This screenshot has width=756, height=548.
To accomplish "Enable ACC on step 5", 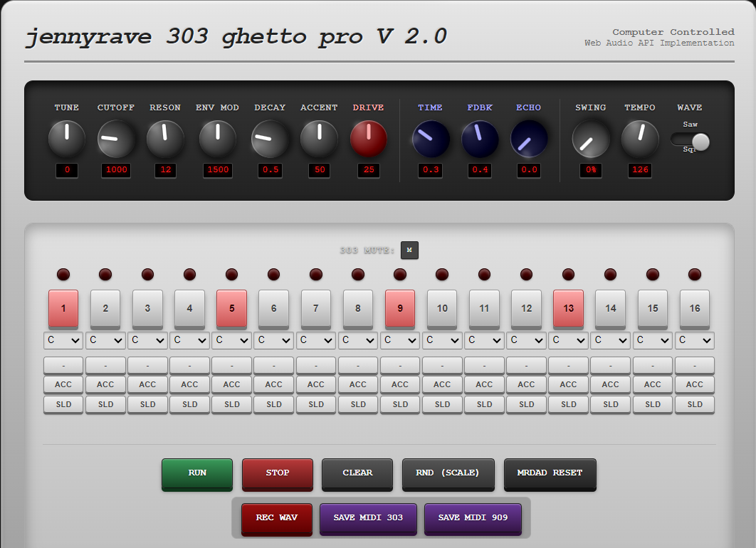I will (x=231, y=384).
